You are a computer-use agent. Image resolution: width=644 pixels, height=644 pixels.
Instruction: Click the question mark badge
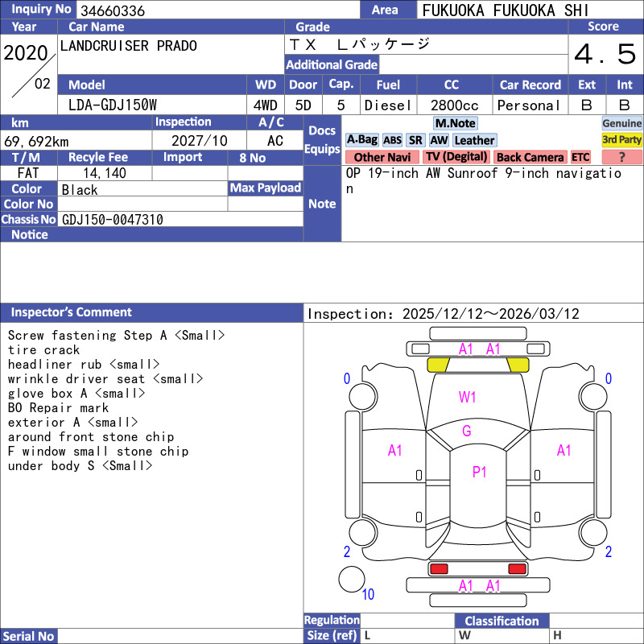[x=621, y=157]
